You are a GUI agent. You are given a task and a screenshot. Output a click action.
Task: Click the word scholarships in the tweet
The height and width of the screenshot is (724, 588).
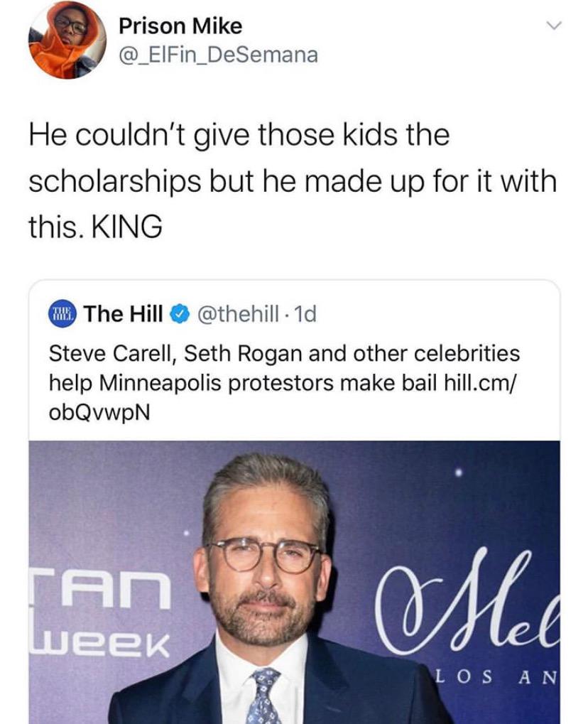click(x=104, y=181)
